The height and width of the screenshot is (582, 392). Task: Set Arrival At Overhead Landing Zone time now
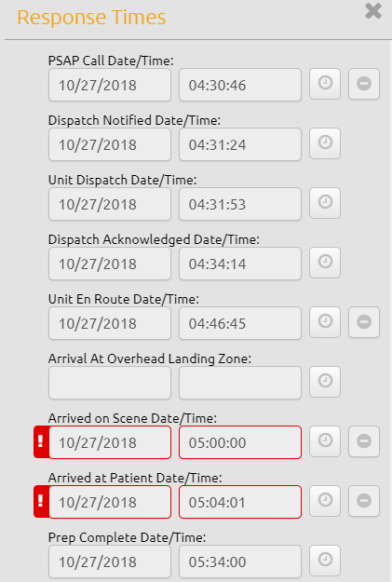tap(325, 382)
